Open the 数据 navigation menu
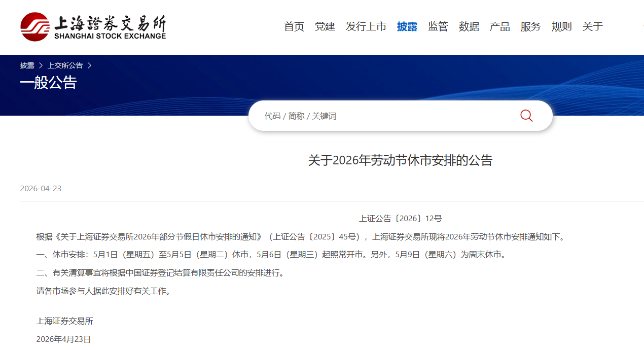This screenshot has height=350, width=644. coord(469,27)
